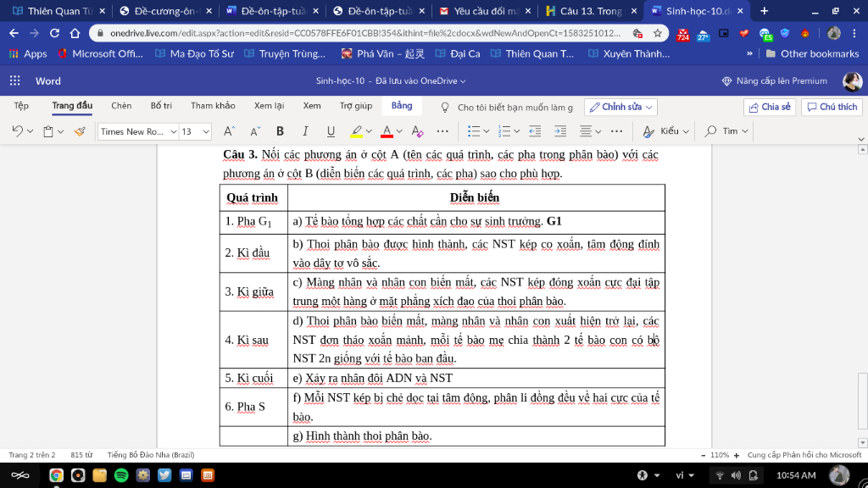Expand undo dropdown arrow
The height and width of the screenshot is (488, 868).
(x=31, y=131)
